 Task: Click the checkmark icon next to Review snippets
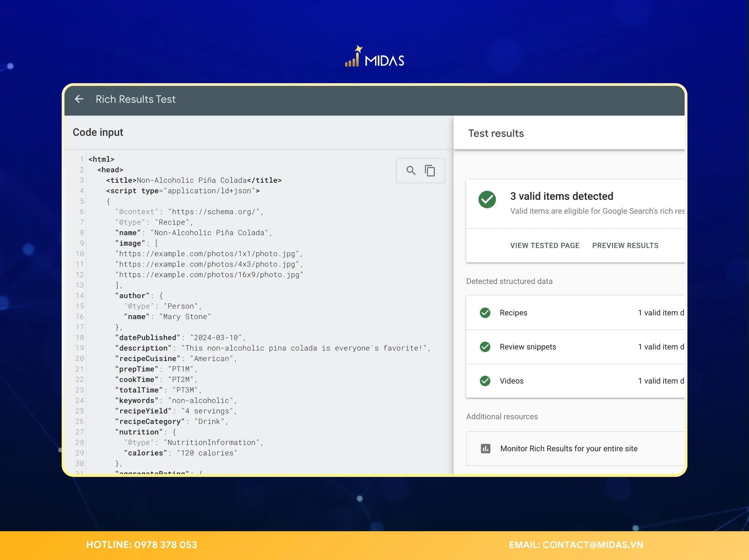coord(485,347)
